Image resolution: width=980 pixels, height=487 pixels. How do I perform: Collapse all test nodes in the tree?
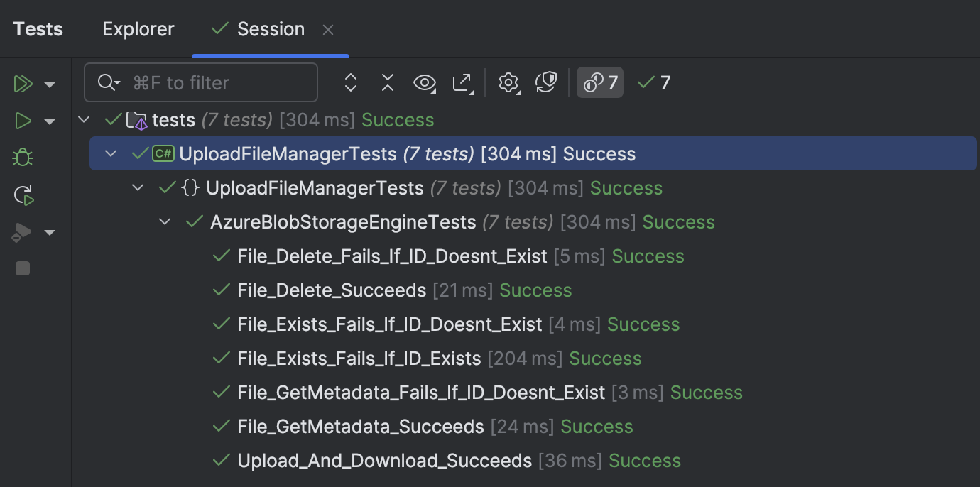point(387,82)
